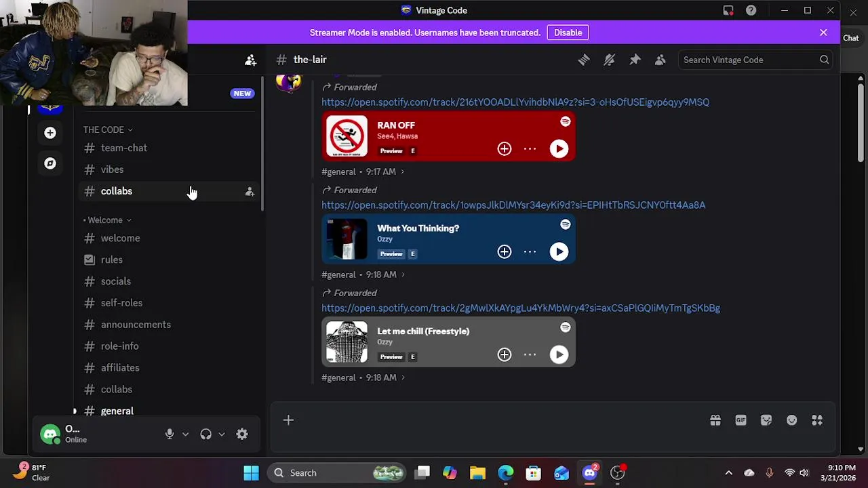Open the role-info channel

tap(168, 346)
